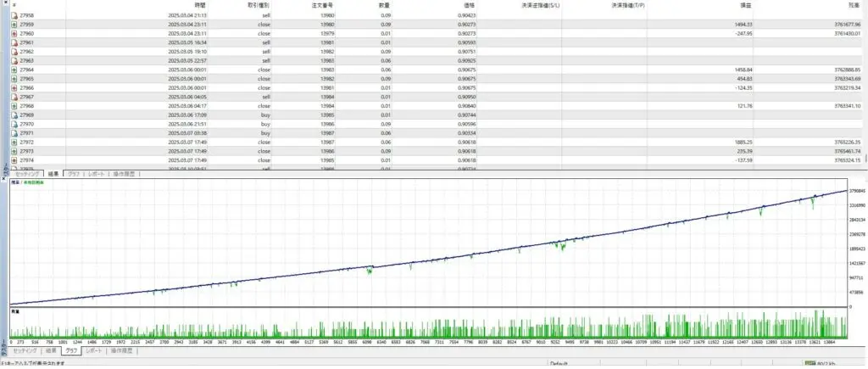Click the balance value 3761677.96
Image resolution: width=868 pixels, height=369 pixels.
(848, 25)
